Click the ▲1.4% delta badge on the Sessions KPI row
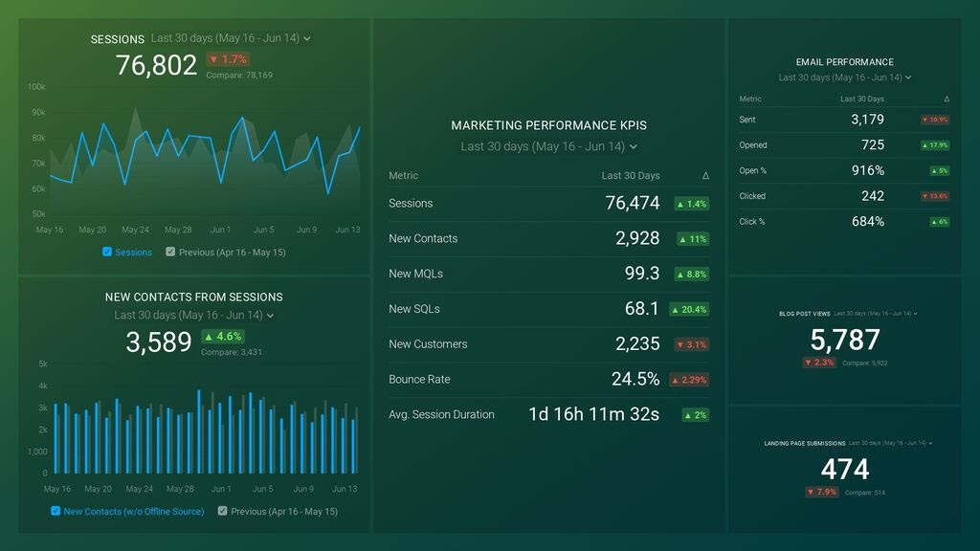The image size is (980, 551). coord(691,204)
